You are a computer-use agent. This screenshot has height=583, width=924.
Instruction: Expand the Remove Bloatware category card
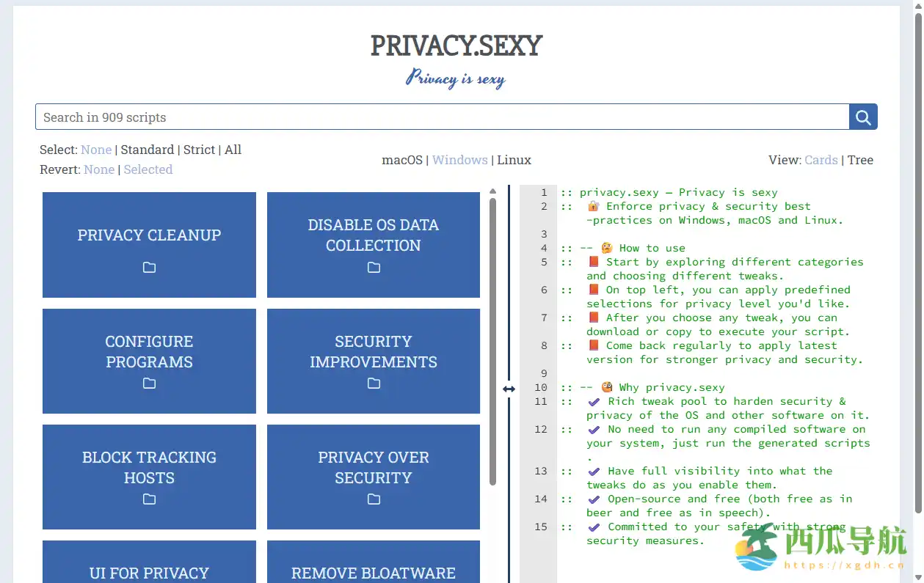[374, 571]
